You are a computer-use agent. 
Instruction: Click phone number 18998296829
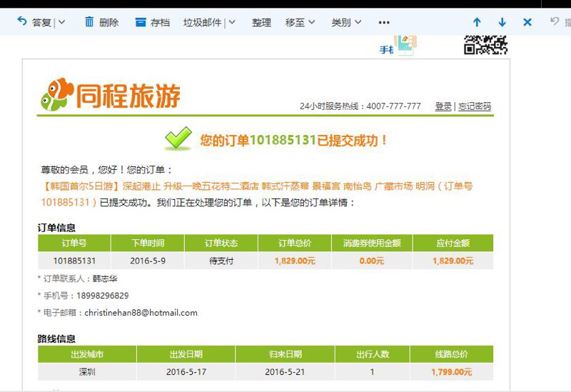pyautogui.click(x=103, y=296)
